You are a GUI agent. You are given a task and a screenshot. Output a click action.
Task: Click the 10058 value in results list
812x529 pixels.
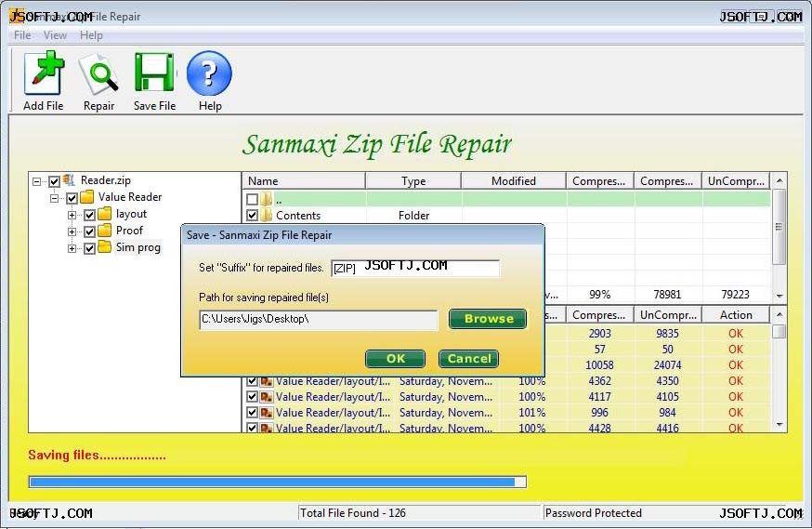pos(599,365)
